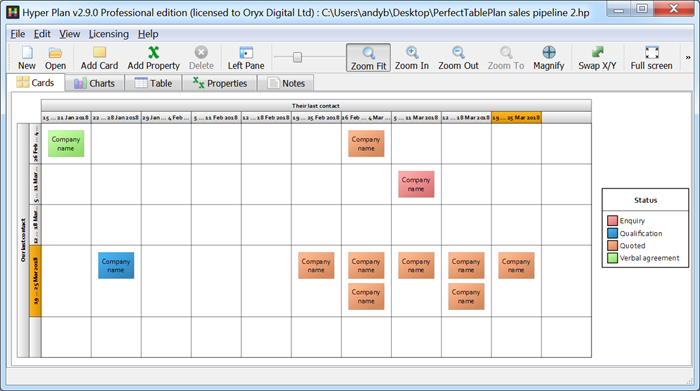Select the blue Qualification company card
The width and height of the screenshot is (700, 391).
coord(116,266)
